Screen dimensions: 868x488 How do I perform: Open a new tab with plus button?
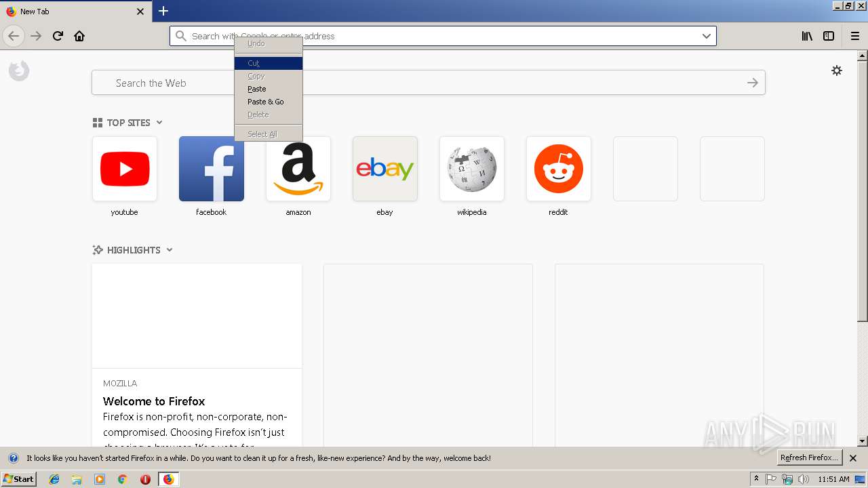(163, 11)
